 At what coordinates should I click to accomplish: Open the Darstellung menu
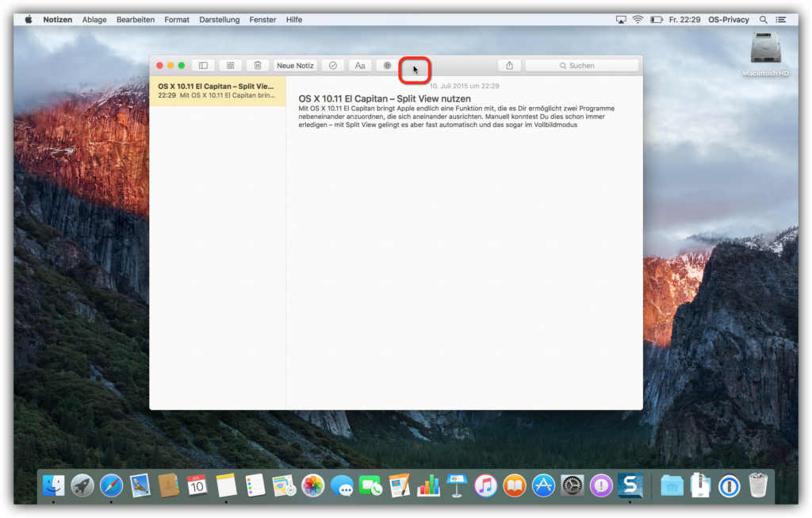point(219,20)
